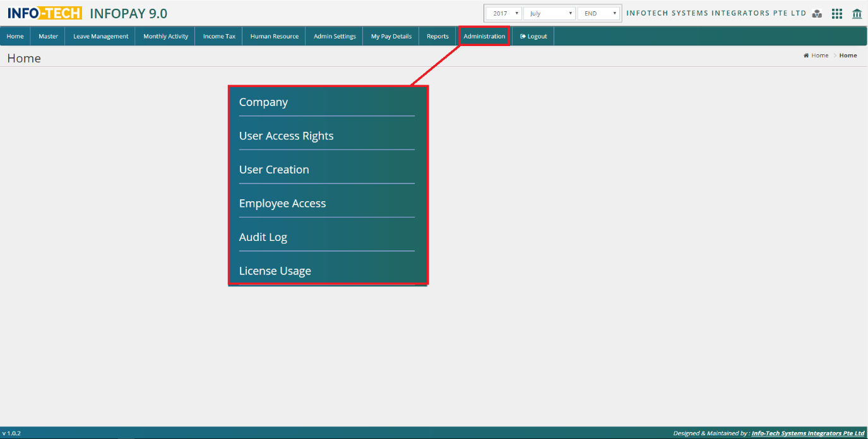The height and width of the screenshot is (439, 868).
Task: Open the Leave Management menu
Action: tap(100, 37)
